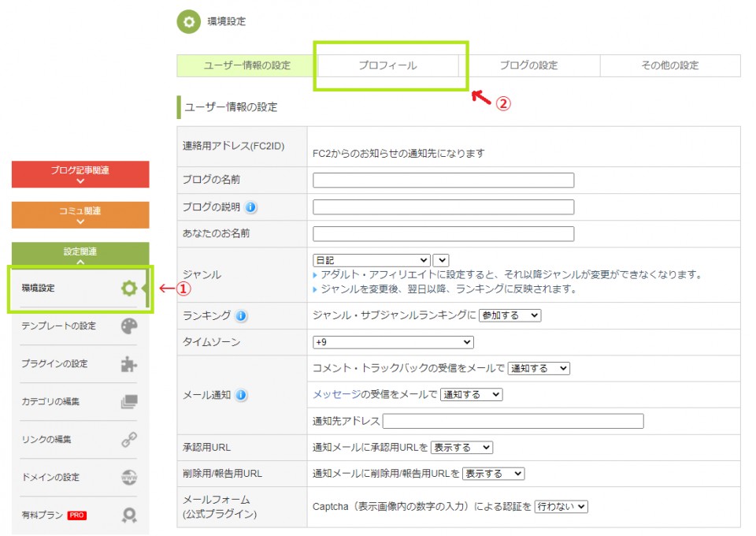Screen dimensions: 756x536
Task: Open the ランキング 参加する dropdown
Action: (x=510, y=315)
